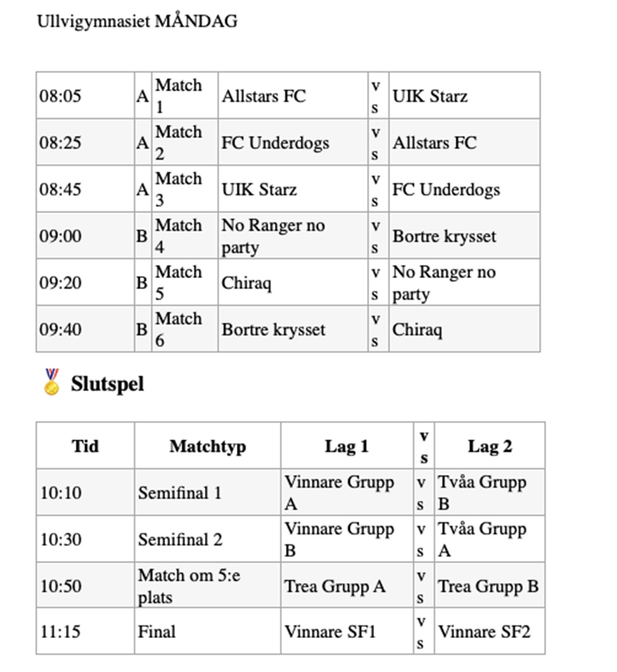Select the Final match type cell
Viewport: 617px width, 672px height.
157,632
